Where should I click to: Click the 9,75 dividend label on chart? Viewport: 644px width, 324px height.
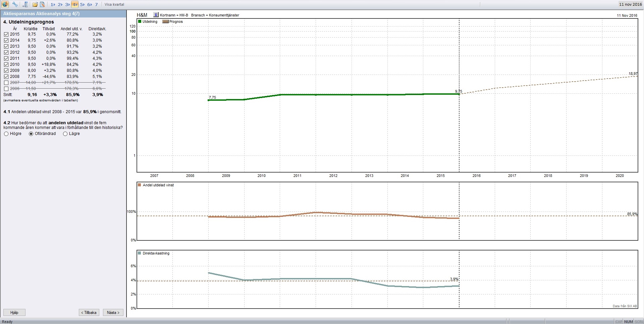(459, 91)
